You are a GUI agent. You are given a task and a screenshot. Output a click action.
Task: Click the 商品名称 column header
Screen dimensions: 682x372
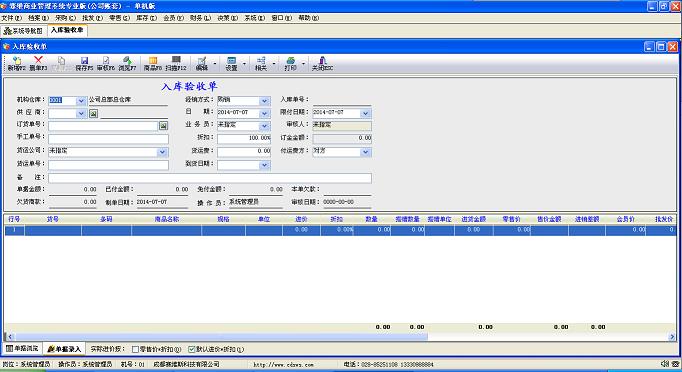pos(167,219)
